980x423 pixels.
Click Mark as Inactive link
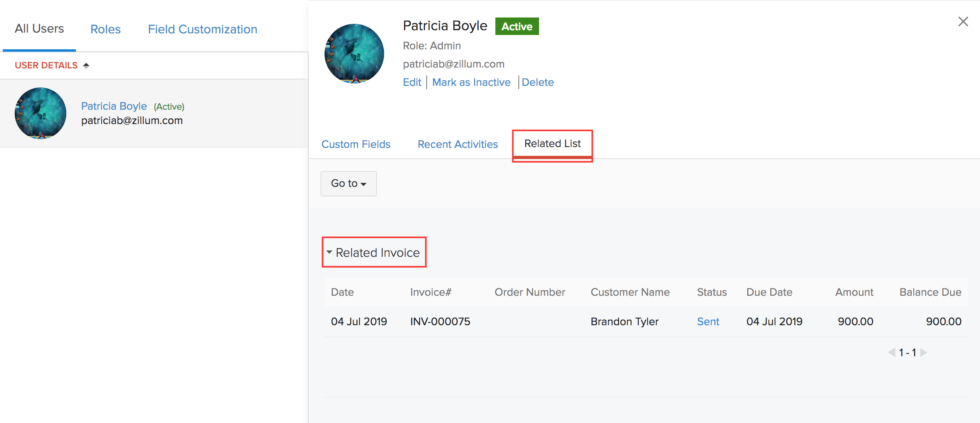coord(471,82)
